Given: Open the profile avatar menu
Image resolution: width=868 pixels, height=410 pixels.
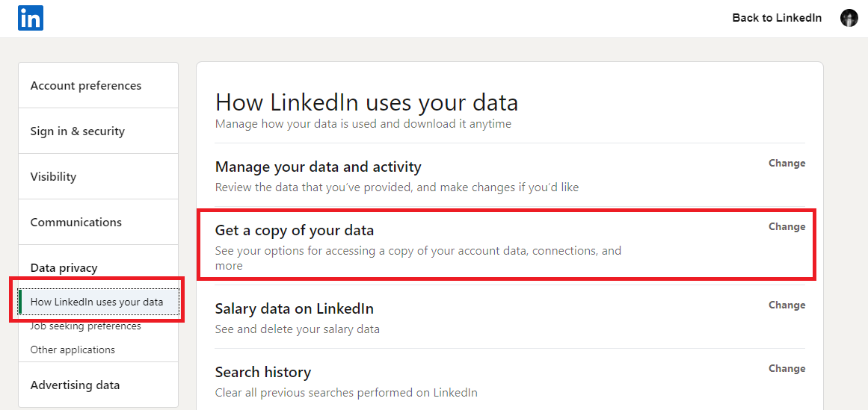Looking at the screenshot, I should [x=849, y=18].
